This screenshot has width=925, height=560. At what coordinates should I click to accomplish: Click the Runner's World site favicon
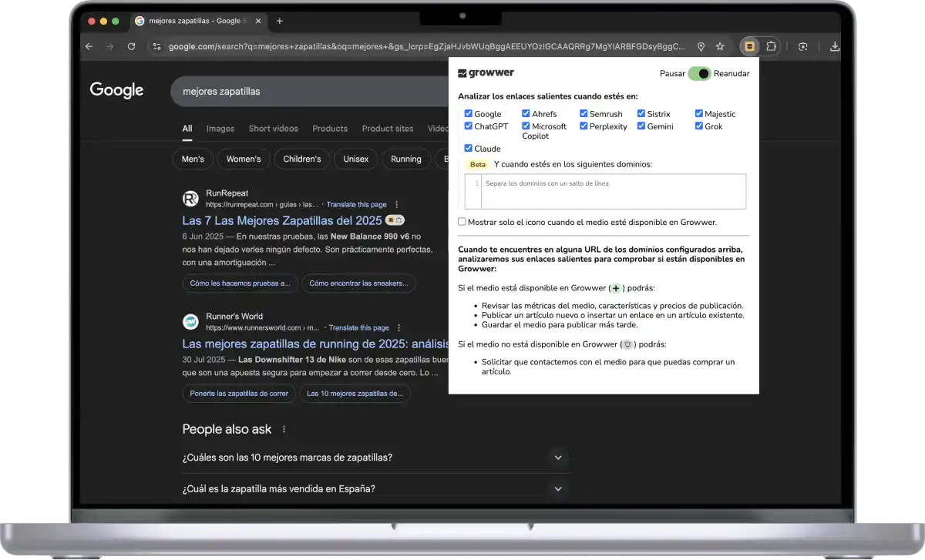190,322
